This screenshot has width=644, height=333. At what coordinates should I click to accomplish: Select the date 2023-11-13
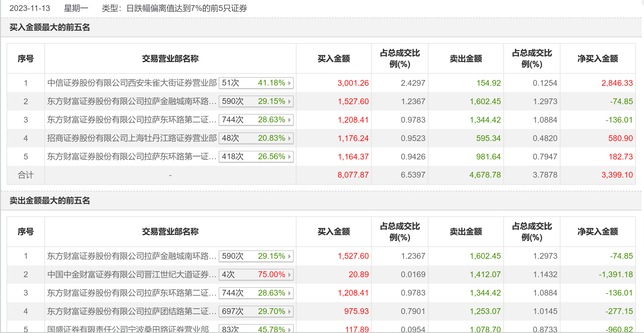click(30, 8)
